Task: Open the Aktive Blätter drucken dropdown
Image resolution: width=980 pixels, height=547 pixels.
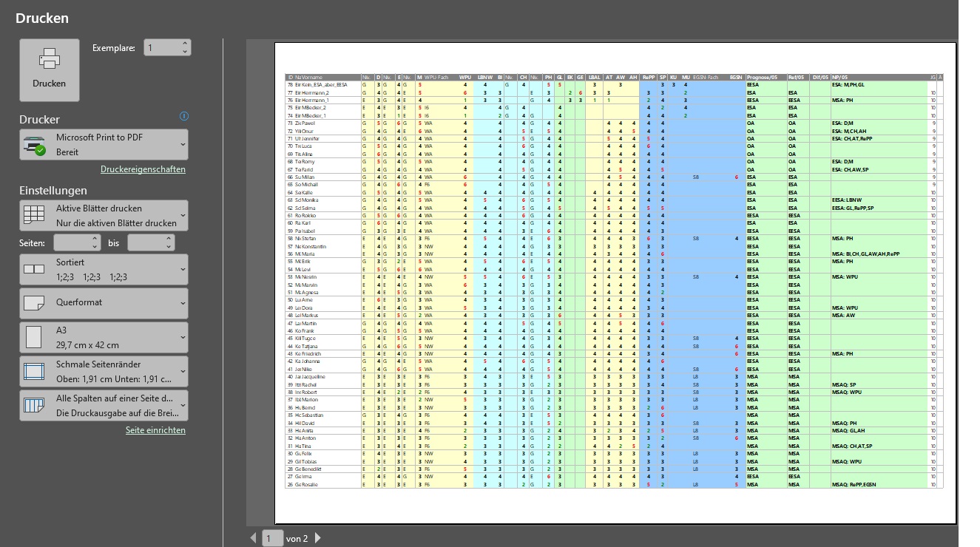Action: [104, 215]
